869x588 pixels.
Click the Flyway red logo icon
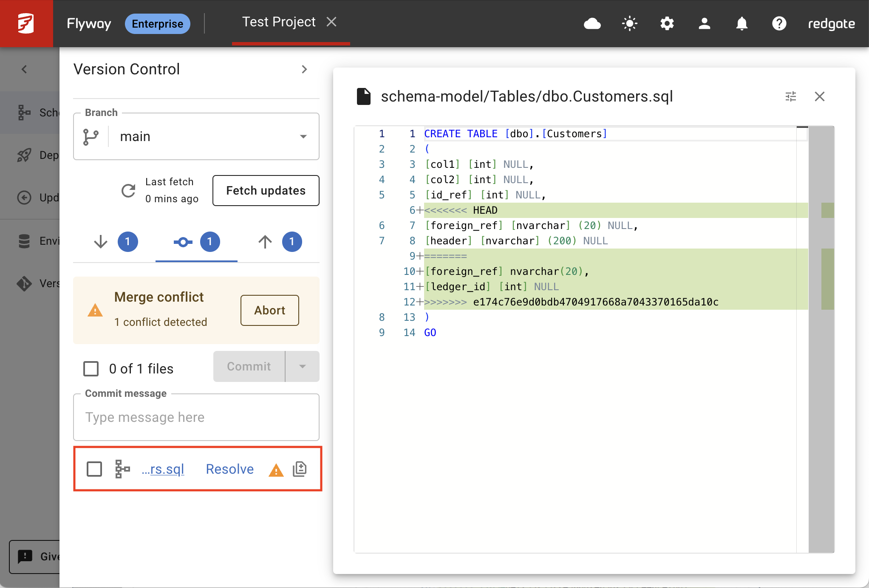click(26, 23)
